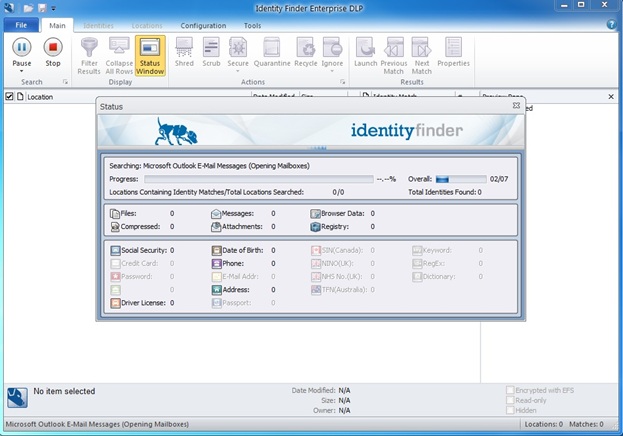Click the Driver License identity icon

pos(115,303)
